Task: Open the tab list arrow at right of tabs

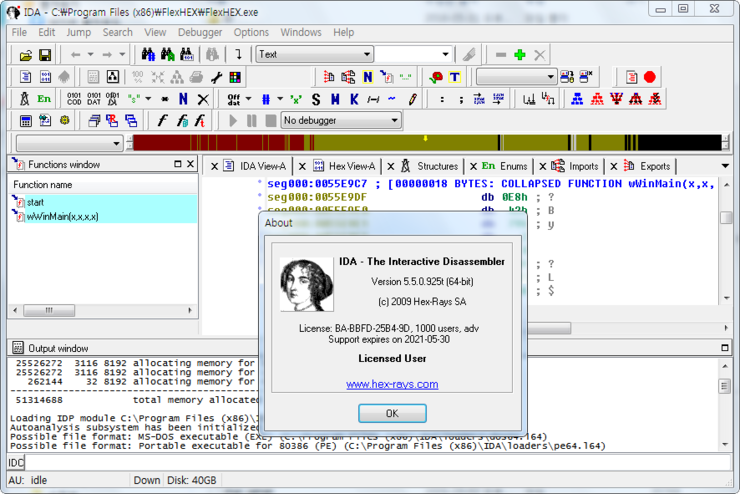Action: click(x=725, y=166)
